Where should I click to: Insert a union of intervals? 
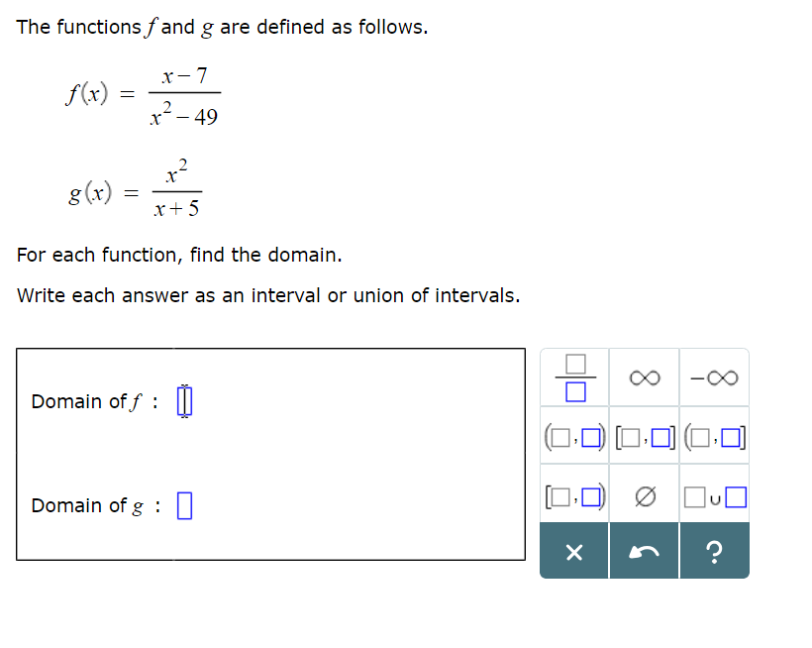[715, 496]
